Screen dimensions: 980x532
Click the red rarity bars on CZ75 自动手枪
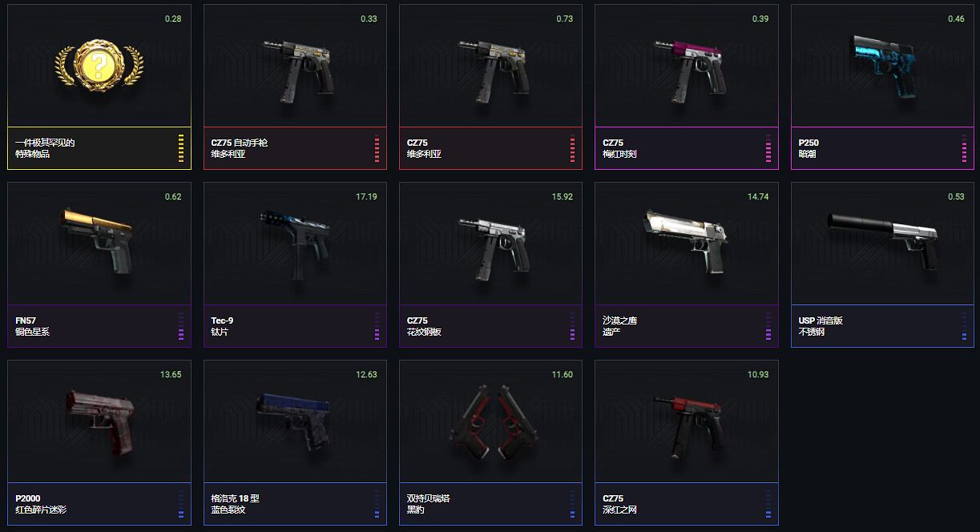(377, 148)
